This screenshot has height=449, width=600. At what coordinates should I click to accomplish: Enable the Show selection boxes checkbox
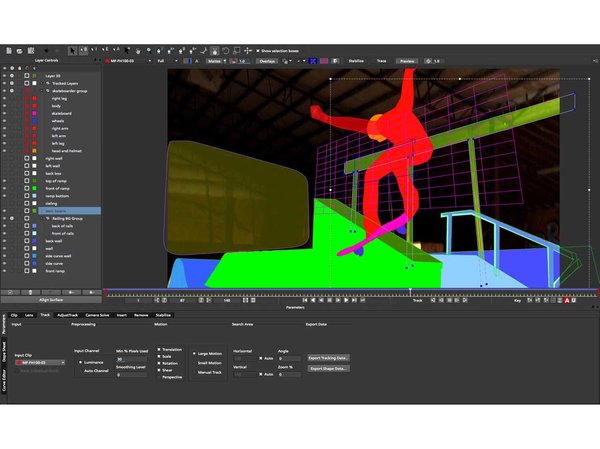[258, 50]
